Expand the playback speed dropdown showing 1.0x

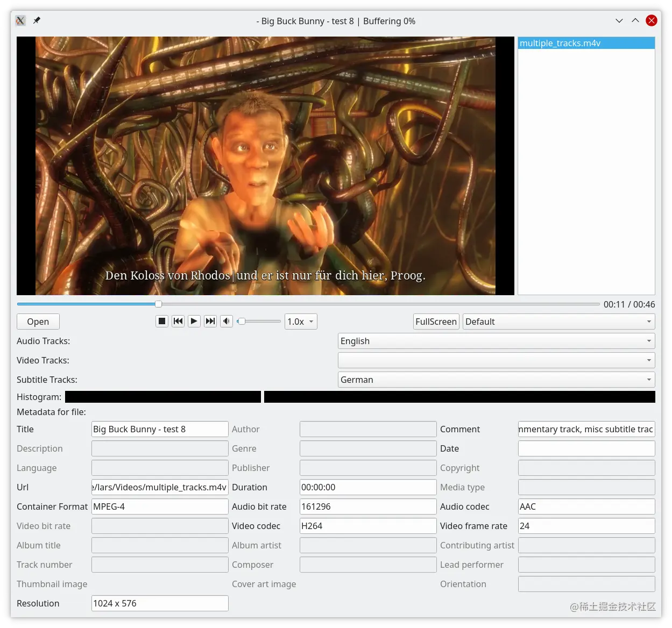(300, 321)
